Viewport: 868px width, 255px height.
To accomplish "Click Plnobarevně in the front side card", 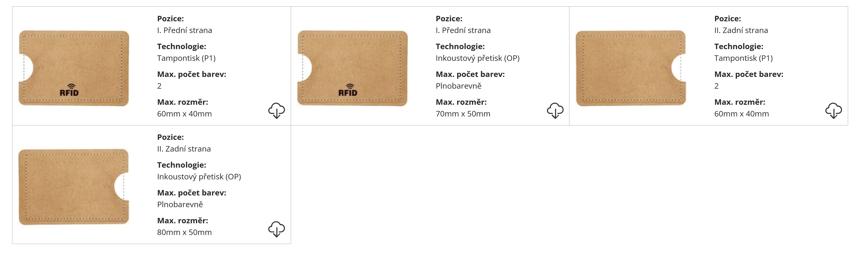I will pos(458,86).
